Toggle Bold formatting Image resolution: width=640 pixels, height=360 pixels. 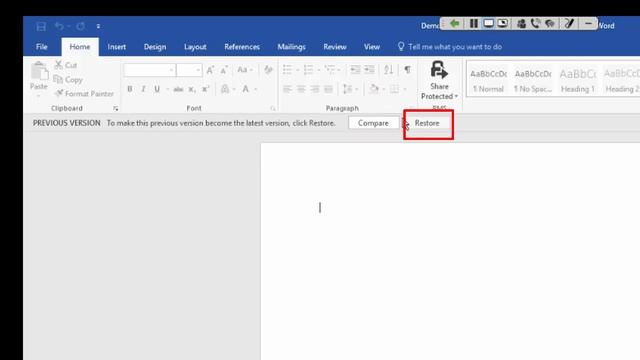(x=130, y=89)
